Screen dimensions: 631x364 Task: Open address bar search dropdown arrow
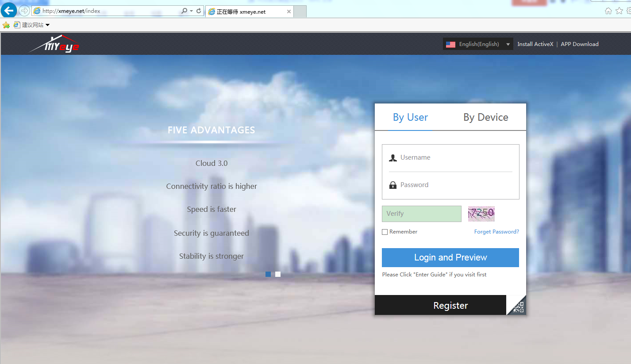click(191, 11)
